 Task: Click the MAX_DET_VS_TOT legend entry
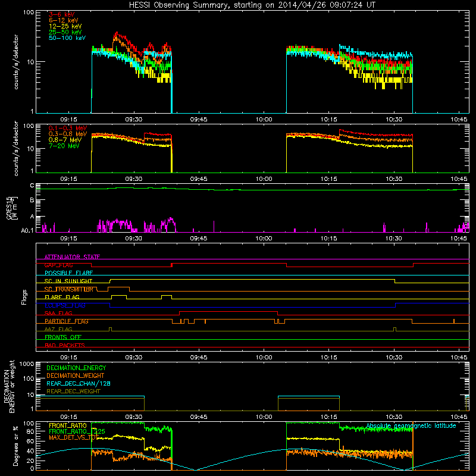pos(74,437)
